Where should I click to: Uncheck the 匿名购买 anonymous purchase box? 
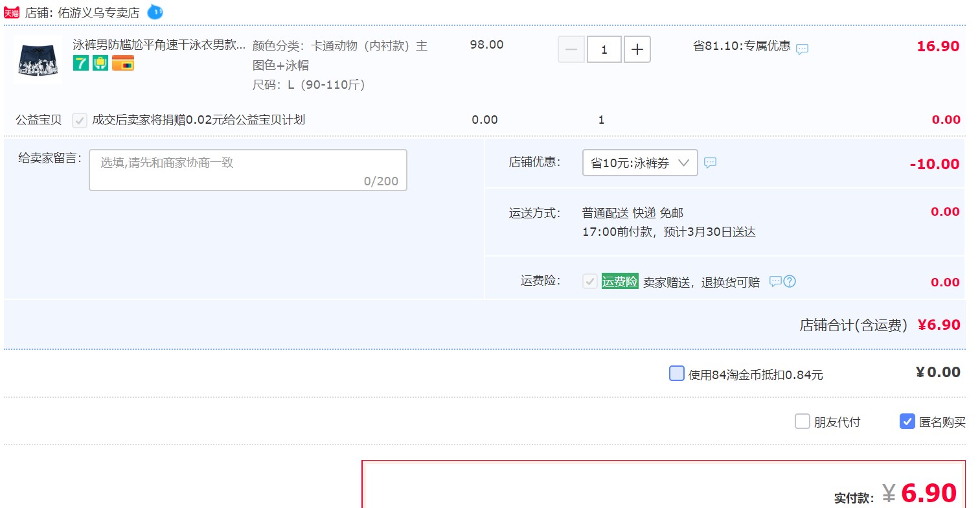click(907, 422)
